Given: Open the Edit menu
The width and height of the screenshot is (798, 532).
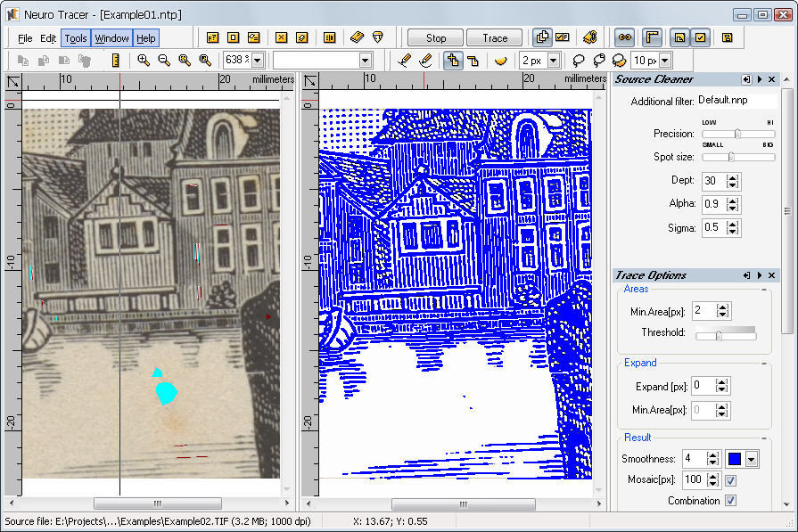Looking at the screenshot, I should pyautogui.click(x=48, y=38).
